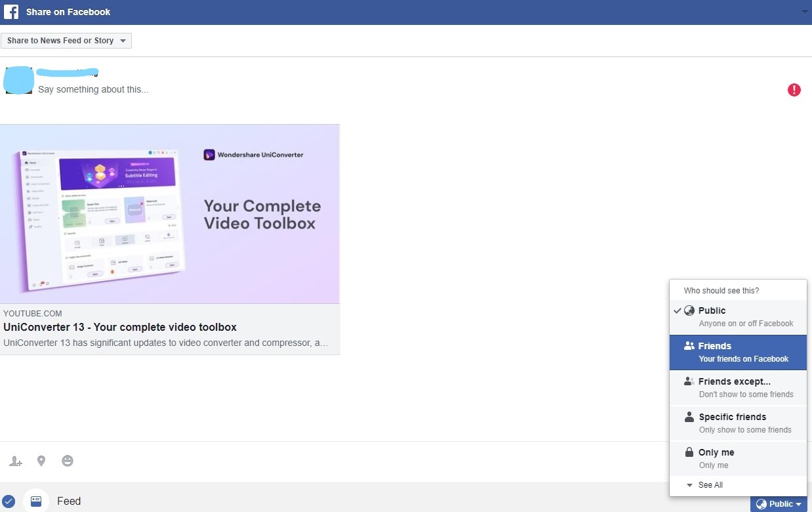Click the user profile picture
Screen dimensions: 812x512
click(18, 81)
